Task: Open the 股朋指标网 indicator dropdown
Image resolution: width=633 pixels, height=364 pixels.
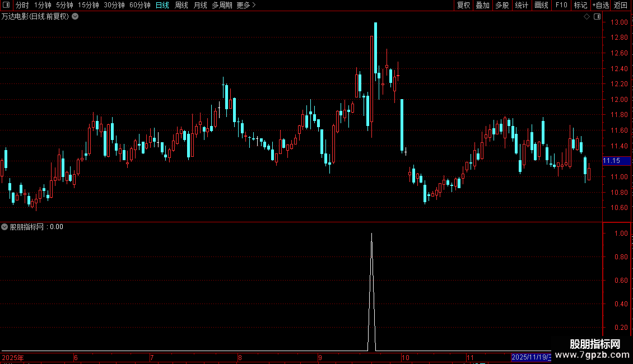Action: [4, 227]
